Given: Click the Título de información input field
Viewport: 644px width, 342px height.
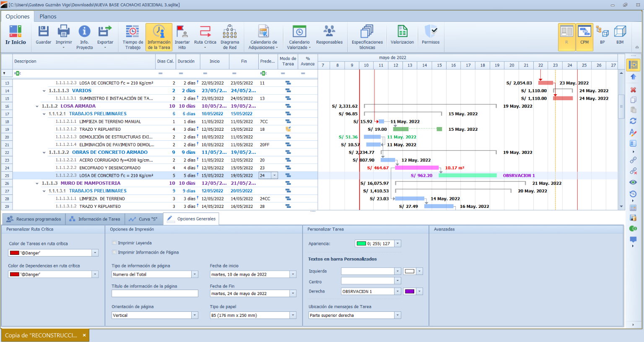Looking at the screenshot, I should [x=155, y=294].
